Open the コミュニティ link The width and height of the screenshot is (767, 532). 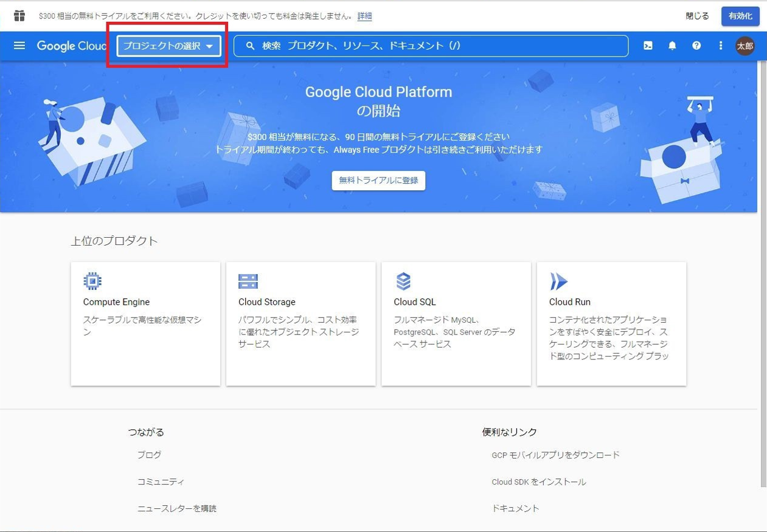pos(161,482)
